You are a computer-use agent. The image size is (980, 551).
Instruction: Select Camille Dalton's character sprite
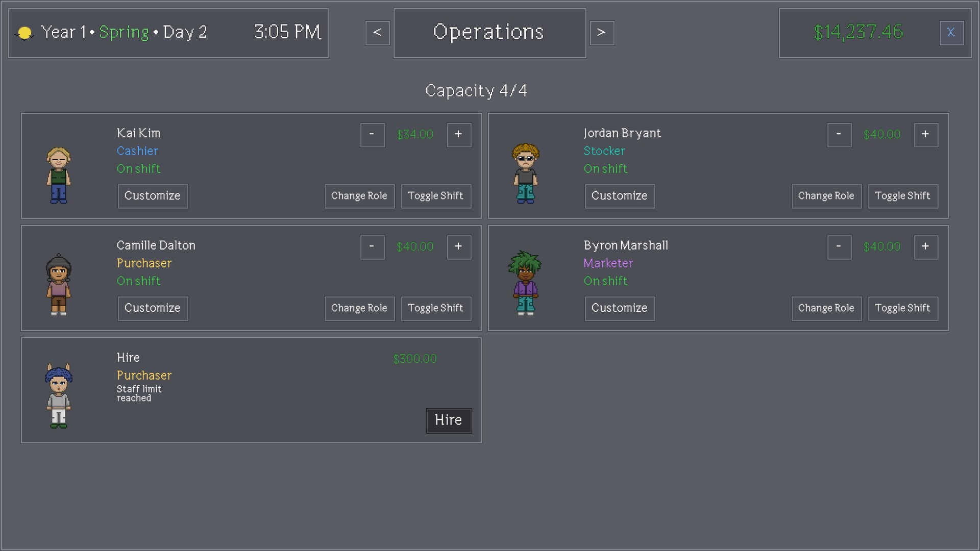pyautogui.click(x=59, y=285)
